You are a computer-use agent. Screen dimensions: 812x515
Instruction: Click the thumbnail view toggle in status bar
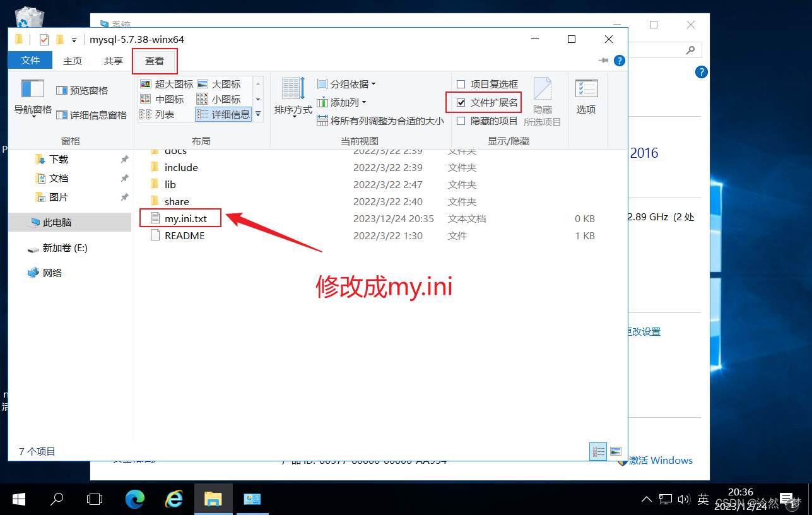[615, 451]
